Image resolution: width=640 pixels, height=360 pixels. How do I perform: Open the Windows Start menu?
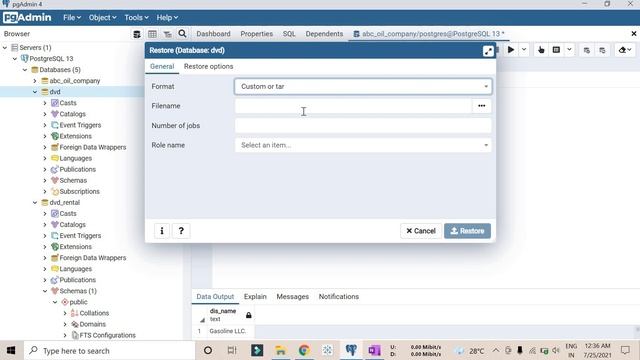pos(11,350)
